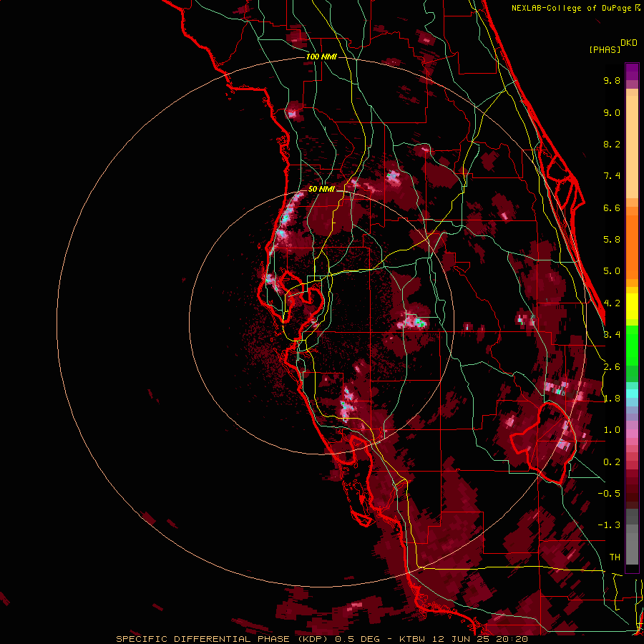The height and width of the screenshot is (644, 644).
Task: Click the 4.2 scale label
Action: click(x=612, y=303)
